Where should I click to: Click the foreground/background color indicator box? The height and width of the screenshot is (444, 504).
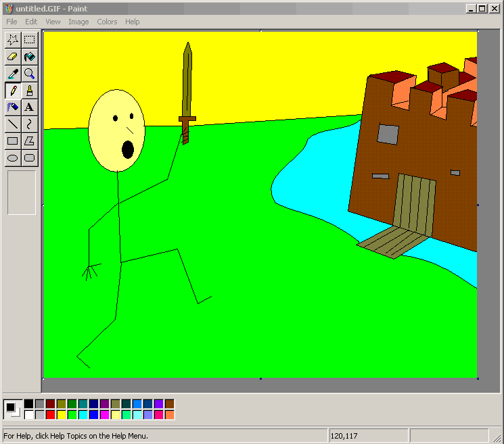(x=13, y=410)
